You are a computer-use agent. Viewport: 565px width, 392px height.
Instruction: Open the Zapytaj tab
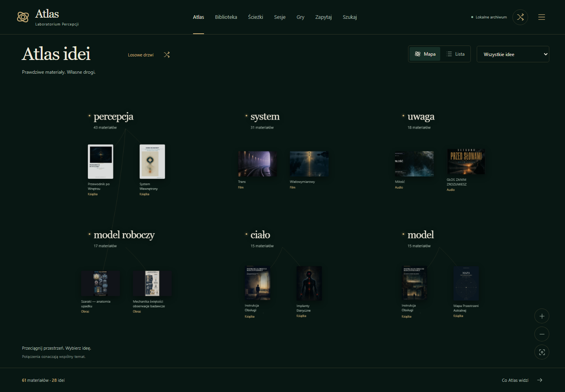tap(324, 17)
